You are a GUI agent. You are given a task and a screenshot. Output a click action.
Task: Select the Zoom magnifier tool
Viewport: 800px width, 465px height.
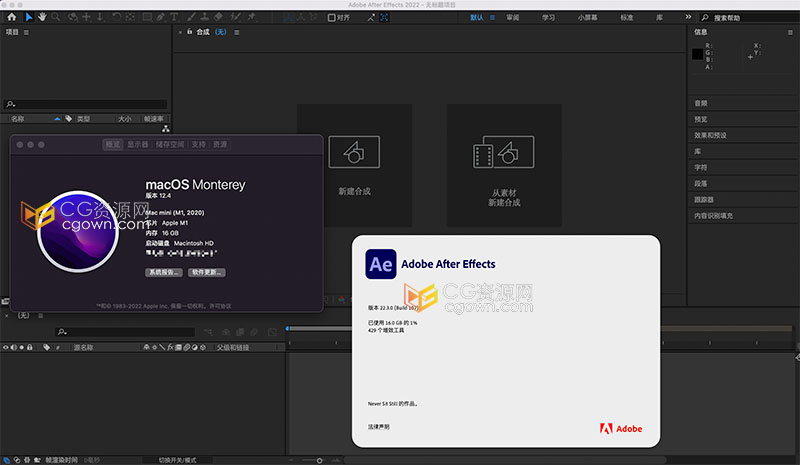coord(56,17)
